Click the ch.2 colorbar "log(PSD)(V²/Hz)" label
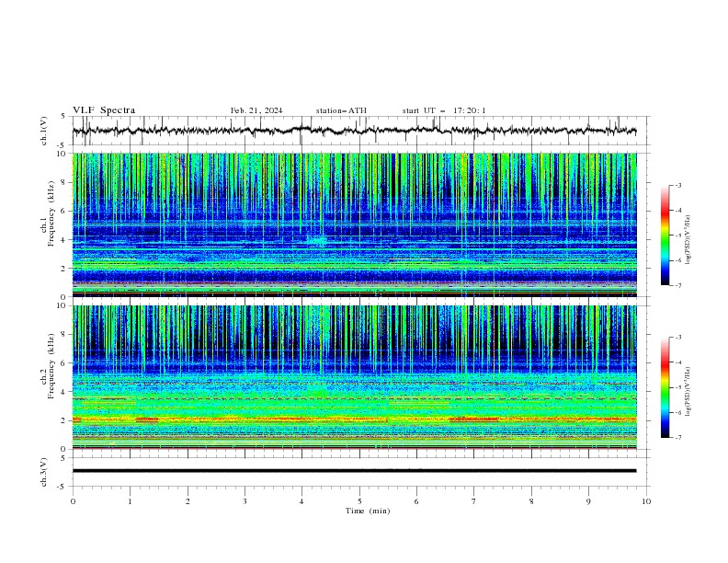The width and height of the screenshot is (728, 563). (x=688, y=392)
